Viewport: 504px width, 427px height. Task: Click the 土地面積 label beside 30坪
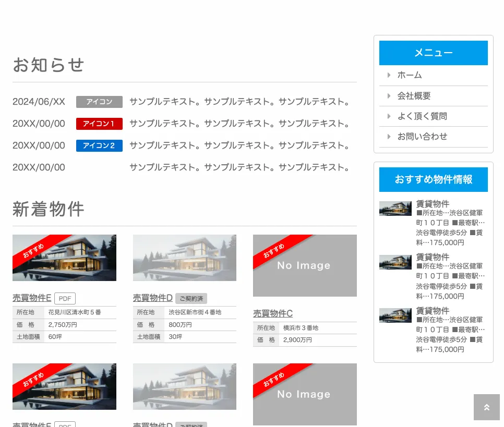click(x=149, y=337)
